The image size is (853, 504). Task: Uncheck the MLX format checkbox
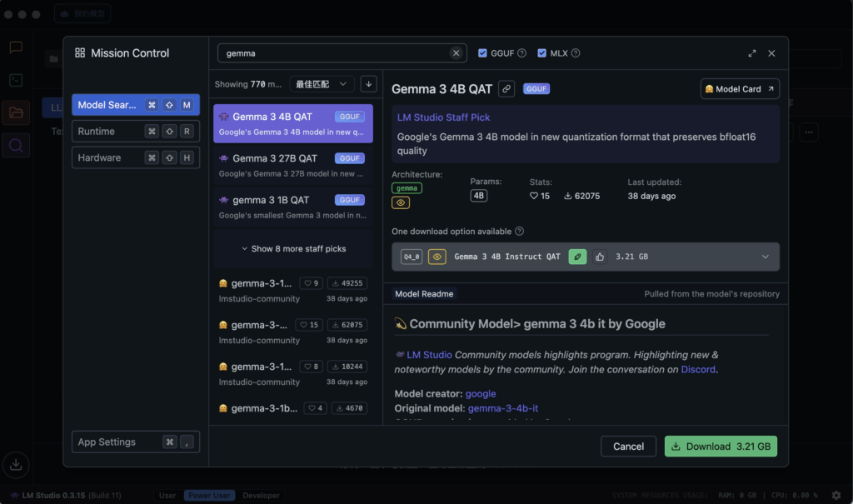[541, 53]
